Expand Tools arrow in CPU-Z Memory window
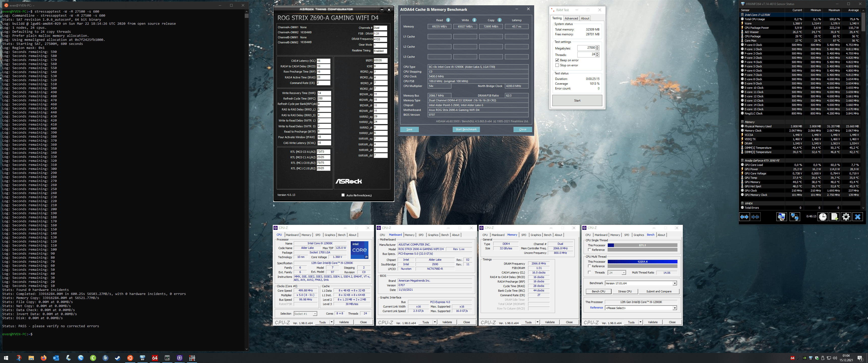The height and width of the screenshot is (363, 868). [537, 322]
